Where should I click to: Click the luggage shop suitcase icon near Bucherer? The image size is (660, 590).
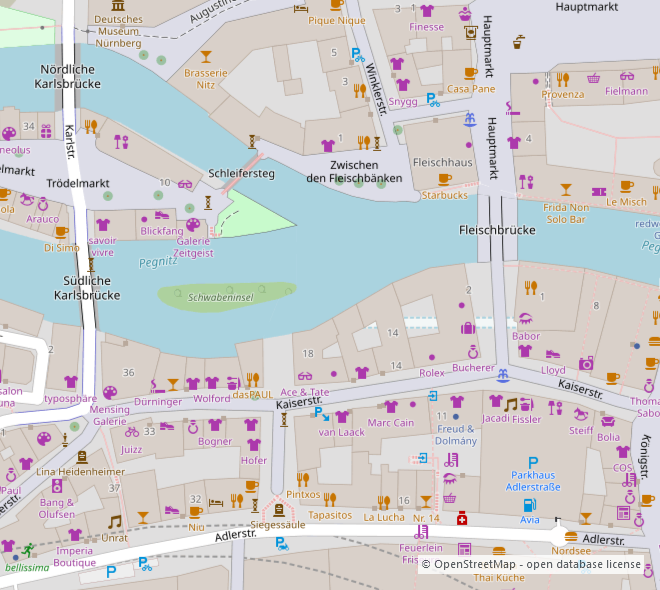[x=468, y=327]
